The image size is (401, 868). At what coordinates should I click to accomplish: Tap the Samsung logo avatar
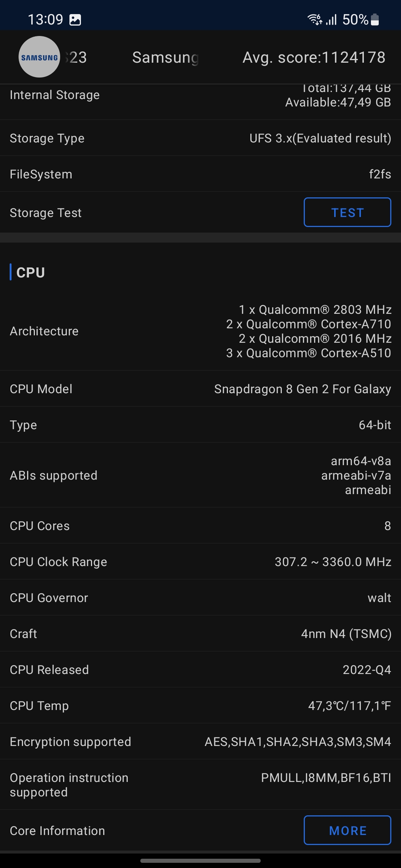(39, 57)
